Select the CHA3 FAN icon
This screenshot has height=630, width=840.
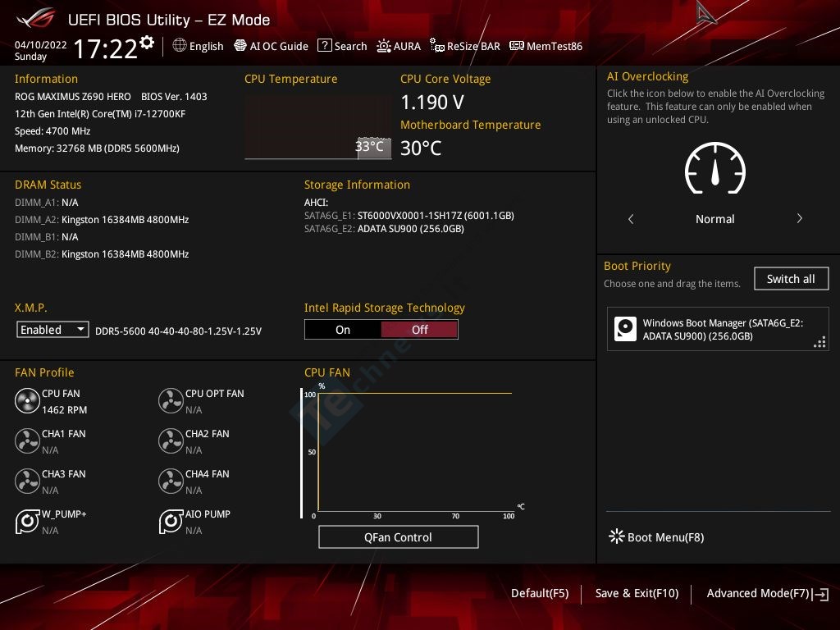pyautogui.click(x=27, y=482)
